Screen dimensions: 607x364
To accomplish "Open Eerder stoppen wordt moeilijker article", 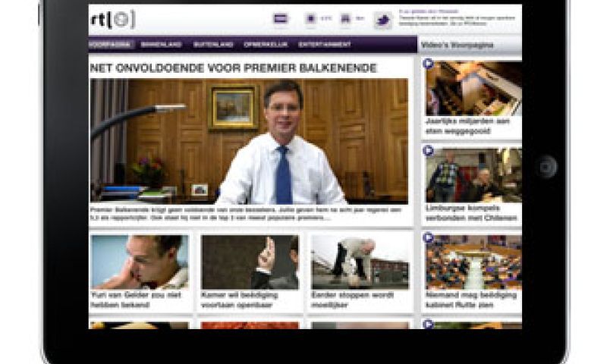I will tap(353, 300).
